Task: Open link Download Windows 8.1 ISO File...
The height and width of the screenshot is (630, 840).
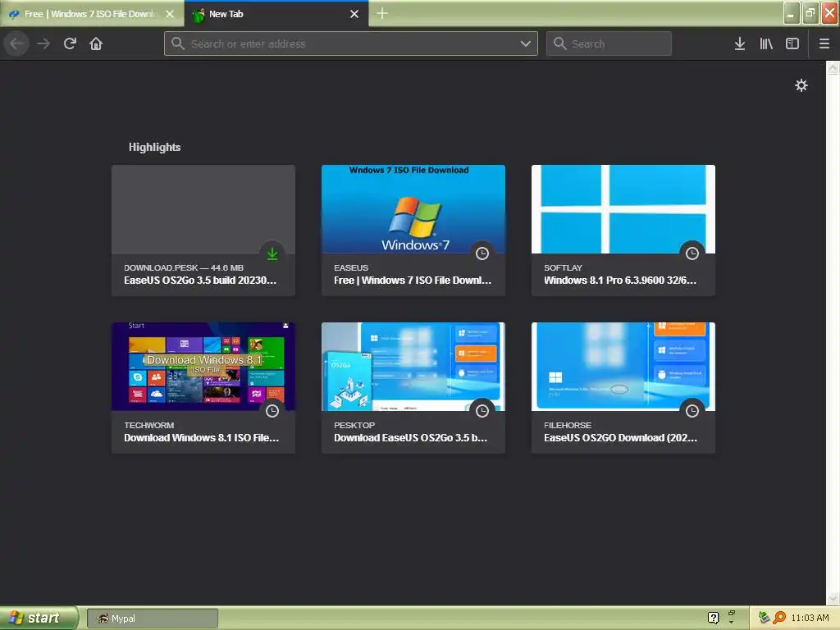Action: tap(202, 438)
